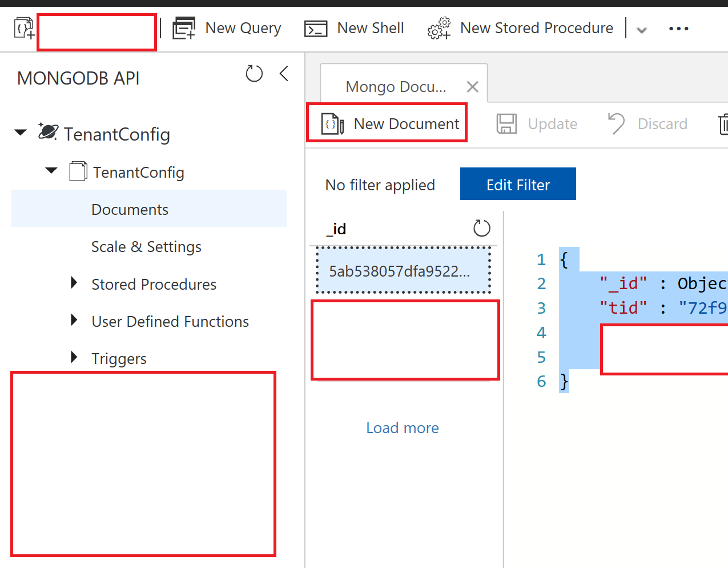Click the New Document page icon
728x568 pixels.
coord(332,124)
